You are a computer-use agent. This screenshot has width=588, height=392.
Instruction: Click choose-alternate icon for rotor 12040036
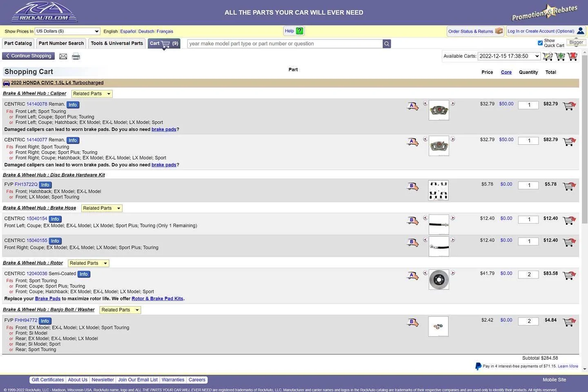click(x=413, y=276)
